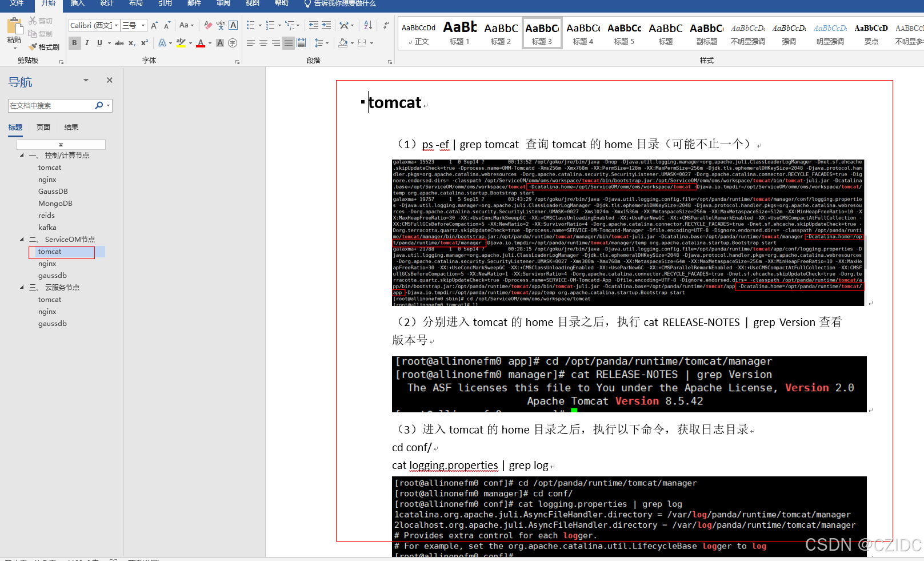Apply the 标题 1 style
The image size is (924, 561).
point(459,33)
